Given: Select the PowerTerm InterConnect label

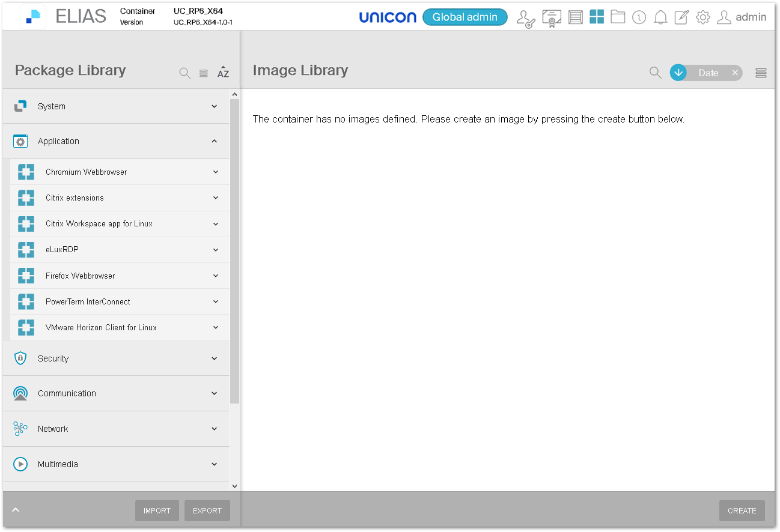Looking at the screenshot, I should tap(88, 301).
